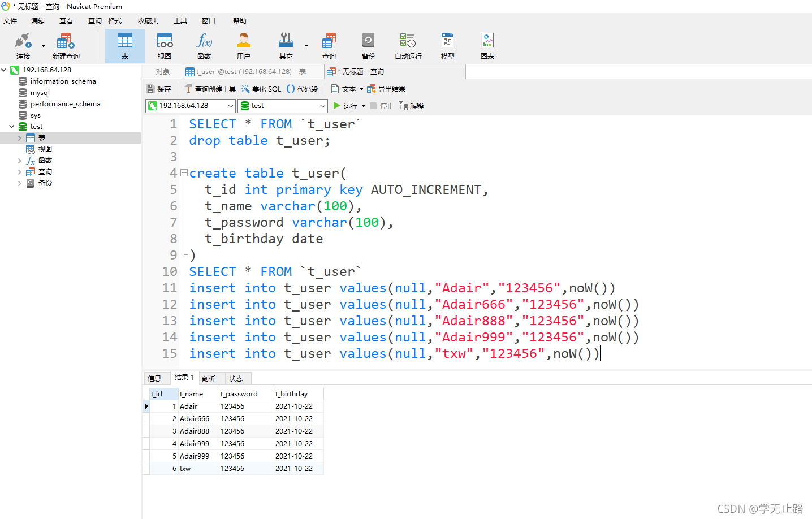This screenshot has height=519, width=812.
Task: Open the 视图 (View) toolbar icon
Action: pos(165,46)
